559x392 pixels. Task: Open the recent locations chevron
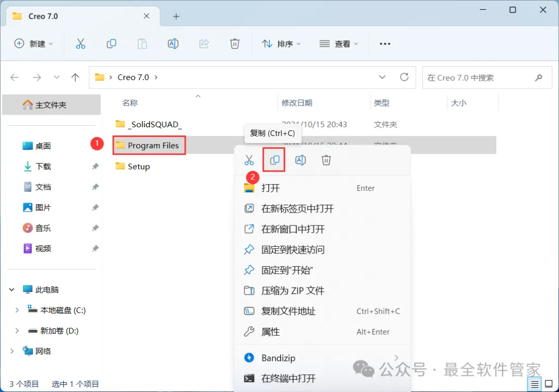point(56,77)
